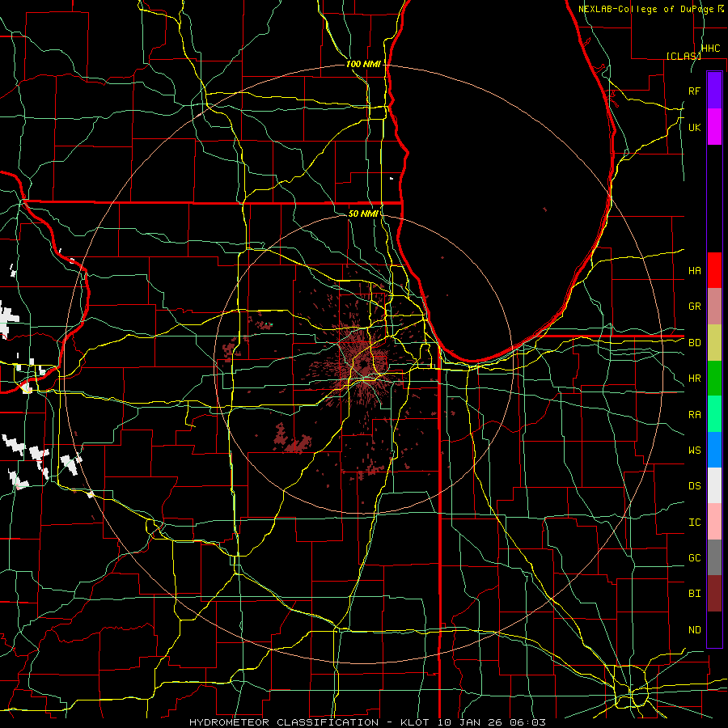
Task: Click the GR legend color swatch
Action: point(714,306)
